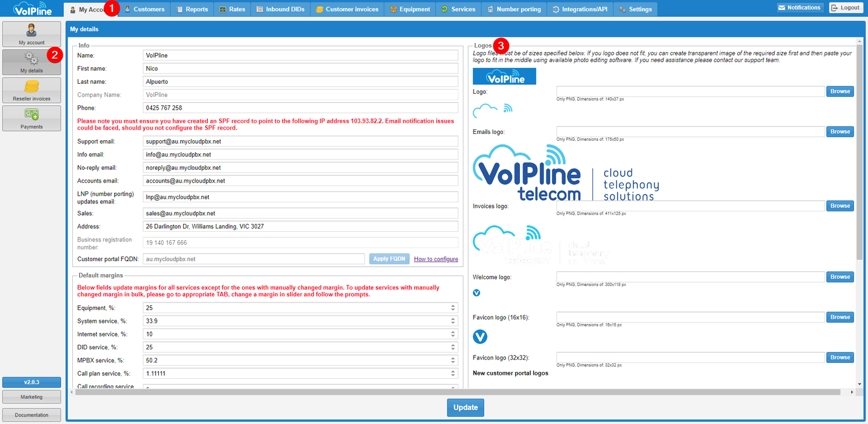Click the Invoices logo preview image
Image resolution: width=868 pixels, height=424 pixels.
click(566, 172)
